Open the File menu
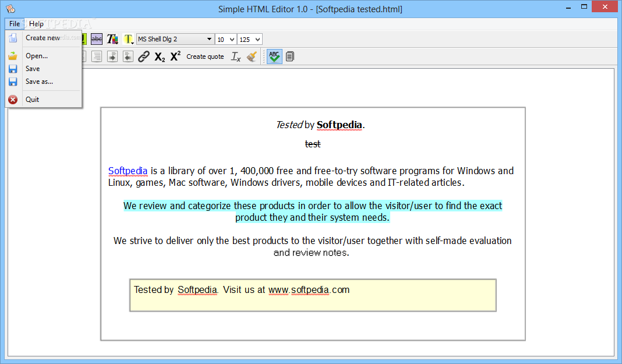This screenshot has height=364, width=622. click(x=15, y=24)
